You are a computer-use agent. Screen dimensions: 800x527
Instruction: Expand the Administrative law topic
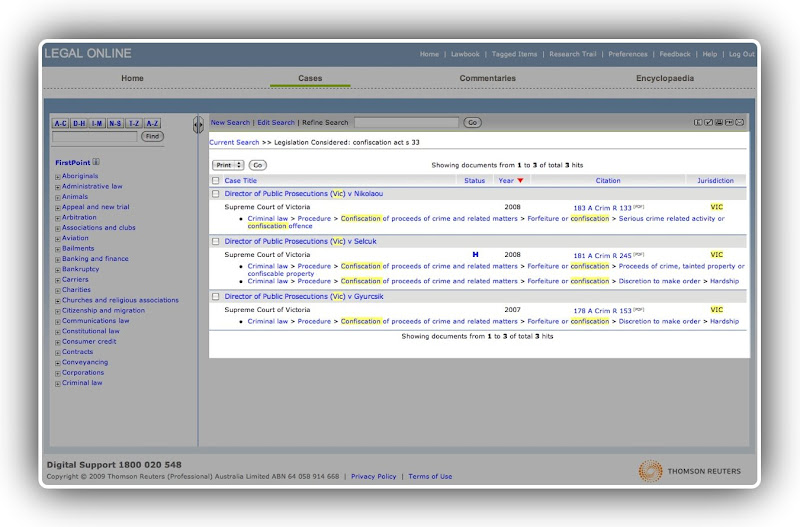pyautogui.click(x=58, y=186)
